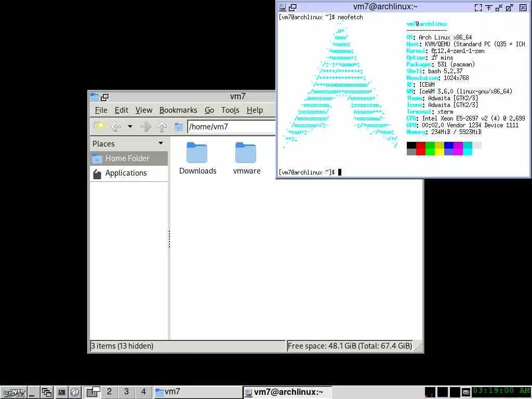532x399 pixels.
Task: Open the Help menu
Action: point(255,110)
